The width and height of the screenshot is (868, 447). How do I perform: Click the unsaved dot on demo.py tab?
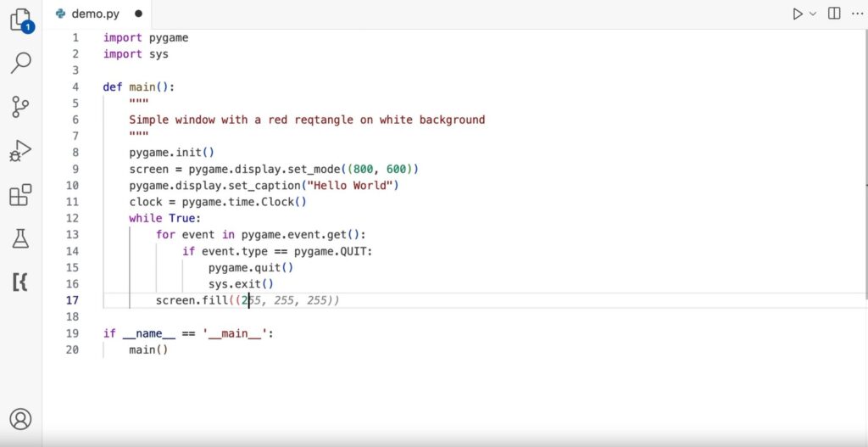[138, 14]
